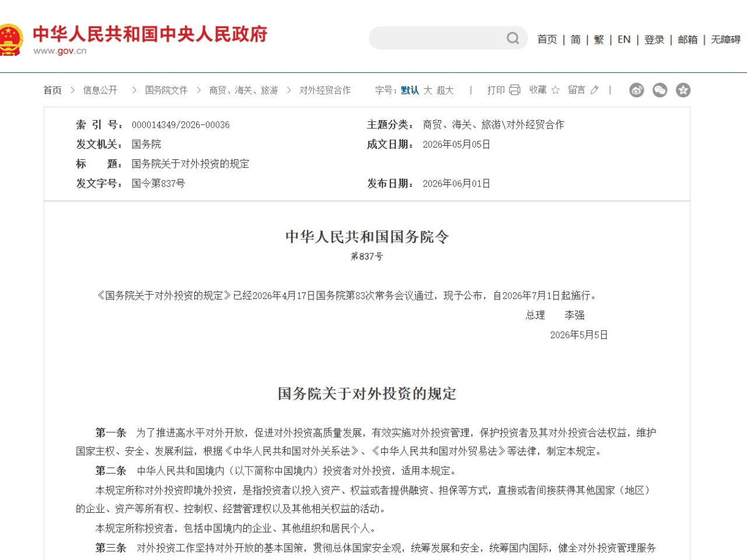Click the 打印 print link

(x=496, y=90)
